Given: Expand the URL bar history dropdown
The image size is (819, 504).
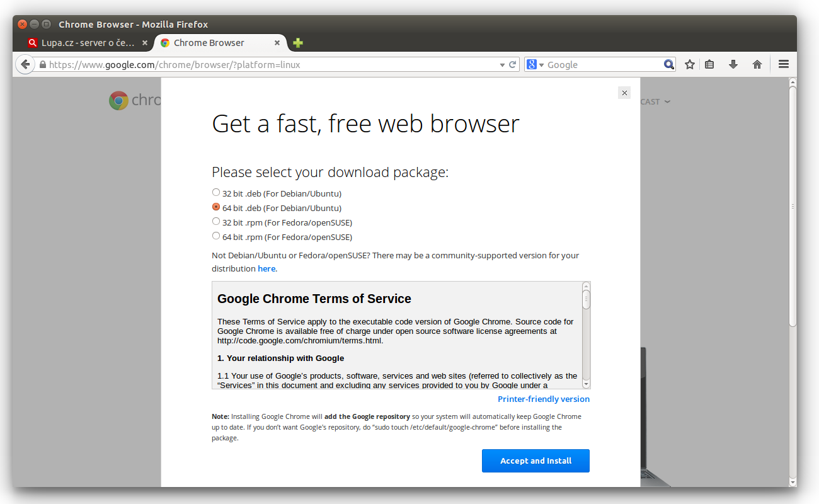Looking at the screenshot, I should 502,64.
